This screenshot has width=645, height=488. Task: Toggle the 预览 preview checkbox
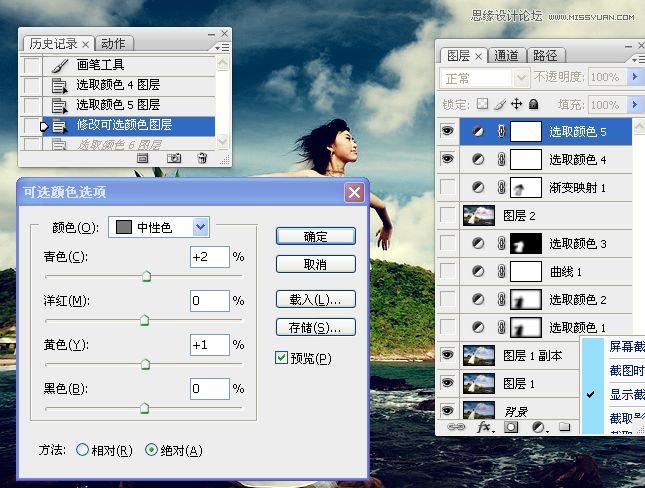pyautogui.click(x=281, y=358)
